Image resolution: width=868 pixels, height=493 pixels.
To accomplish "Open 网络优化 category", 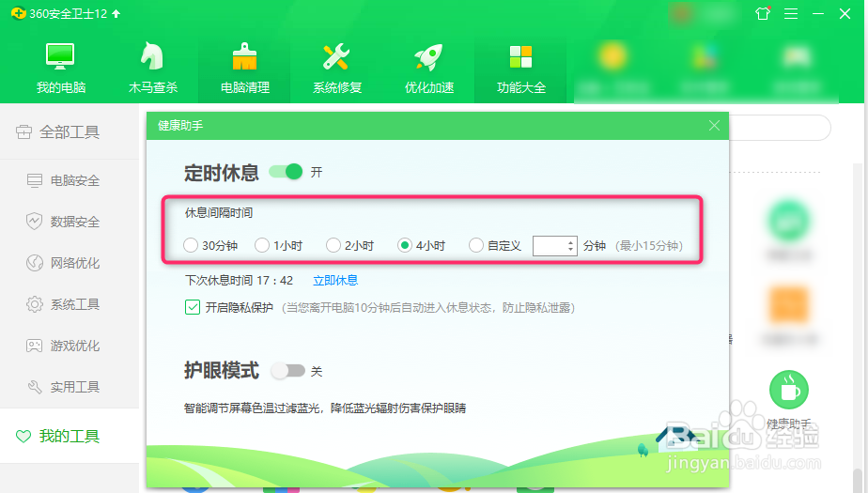I will 70,263.
